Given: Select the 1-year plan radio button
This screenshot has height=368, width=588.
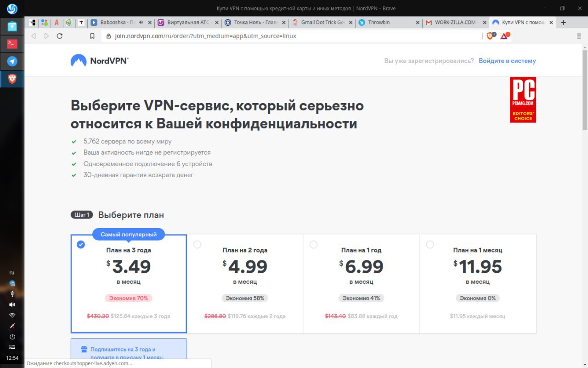Looking at the screenshot, I should [314, 245].
